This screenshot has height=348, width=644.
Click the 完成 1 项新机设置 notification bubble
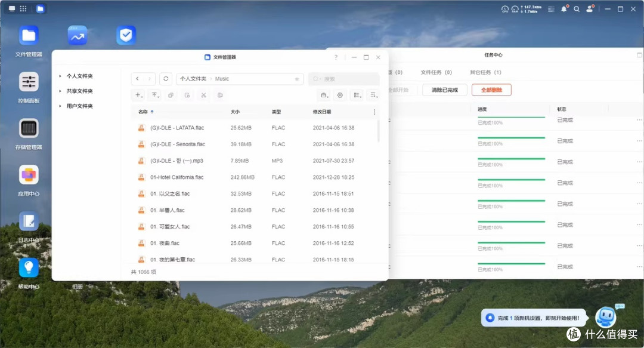tap(534, 318)
